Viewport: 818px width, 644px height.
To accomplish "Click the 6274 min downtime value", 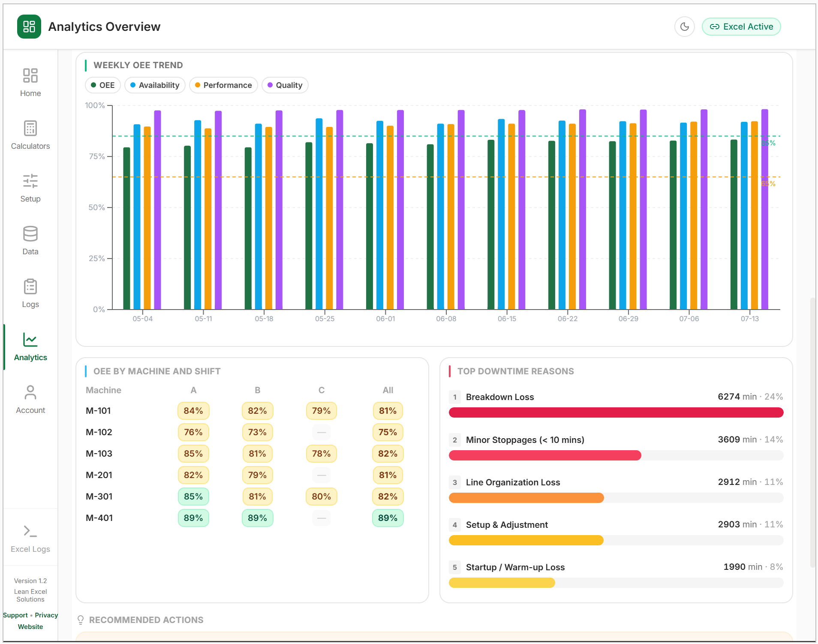I will (737, 397).
